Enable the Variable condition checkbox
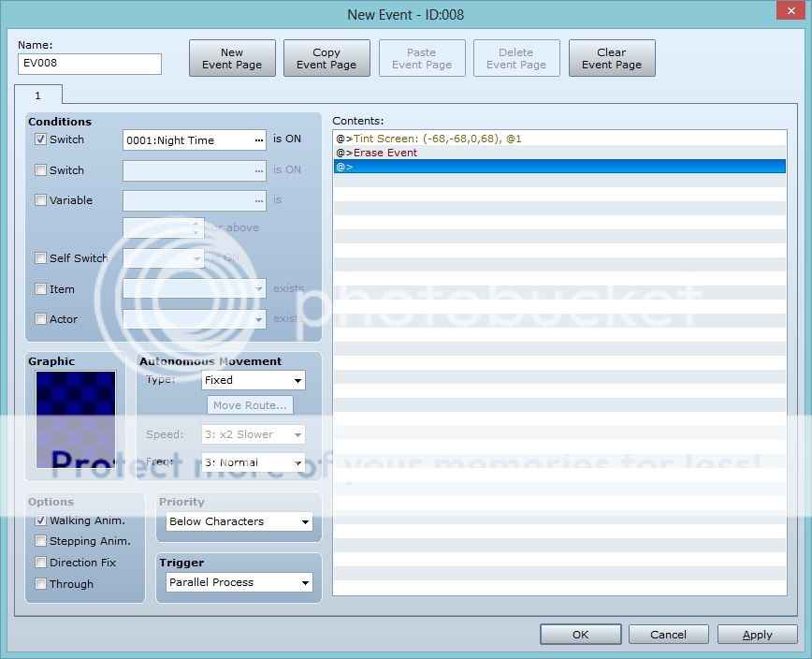This screenshot has width=812, height=659. pos(40,199)
